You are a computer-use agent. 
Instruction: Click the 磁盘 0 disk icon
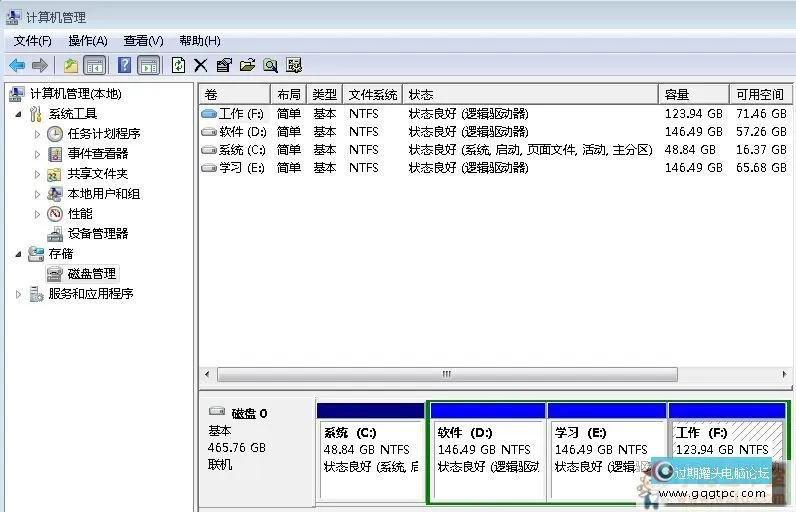(x=217, y=411)
